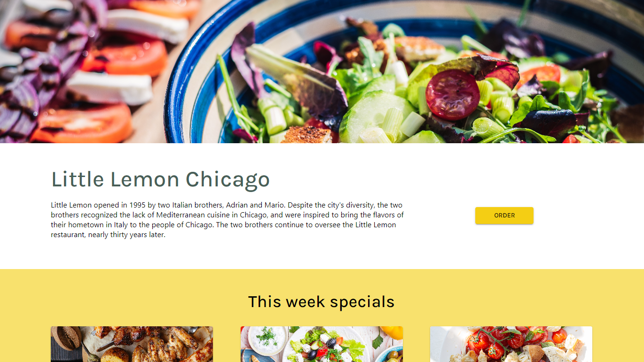Open the grilled chicken special image

132,344
